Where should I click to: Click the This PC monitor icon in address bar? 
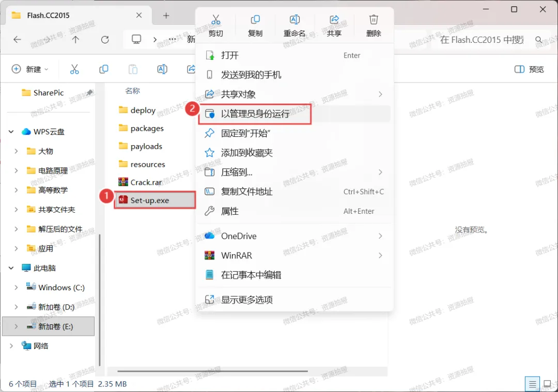pyautogui.click(x=136, y=39)
